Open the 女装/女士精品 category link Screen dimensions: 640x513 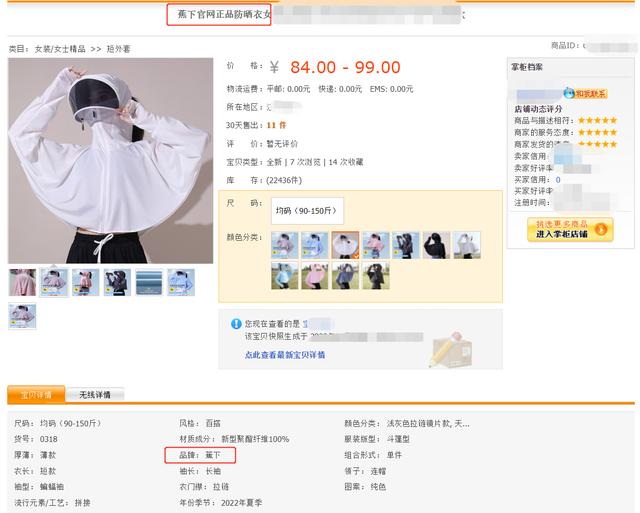pyautogui.click(x=60, y=49)
